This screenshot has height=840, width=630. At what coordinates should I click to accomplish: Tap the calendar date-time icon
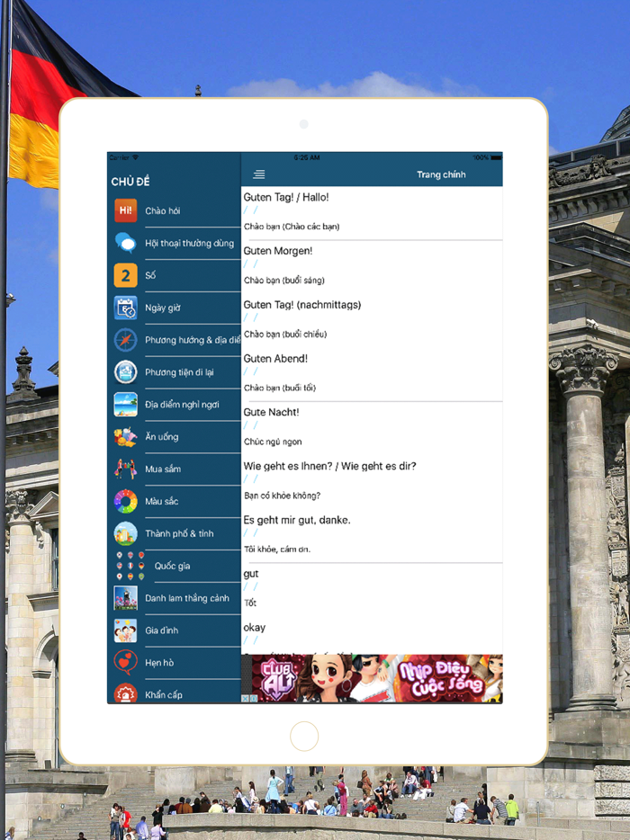(x=125, y=308)
